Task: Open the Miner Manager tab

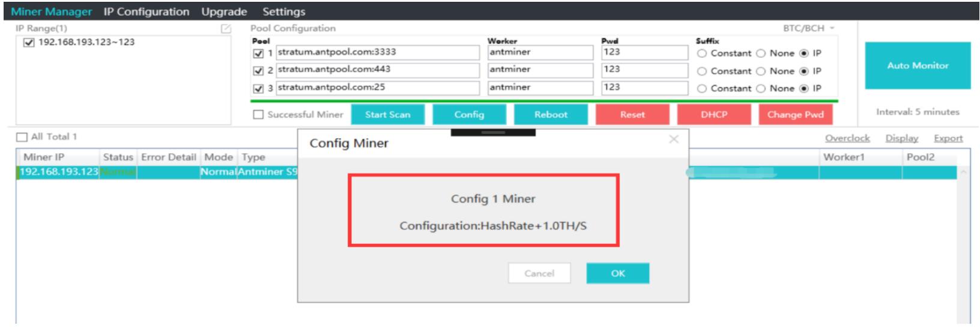Action: (52, 11)
